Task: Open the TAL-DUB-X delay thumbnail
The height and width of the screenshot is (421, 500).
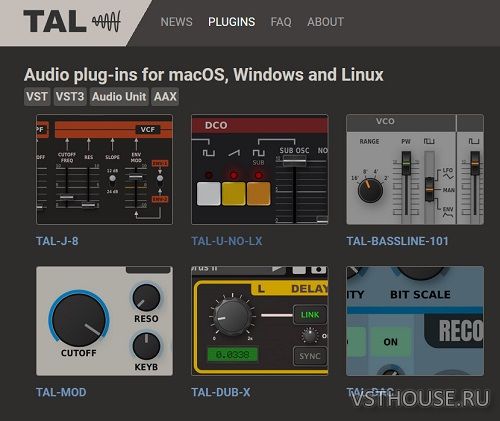Action: pos(260,321)
